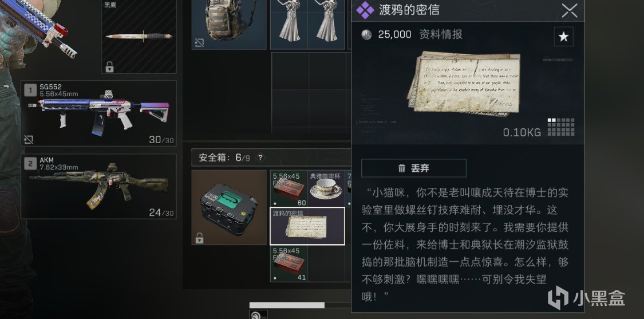Image resolution: width=644 pixels, height=319 pixels.
Task: Click the 丢弃 discard button
Action: (x=413, y=168)
